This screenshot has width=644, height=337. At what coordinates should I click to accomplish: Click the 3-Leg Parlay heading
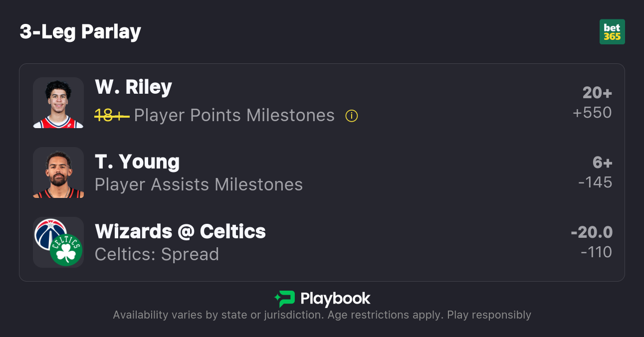[80, 32]
